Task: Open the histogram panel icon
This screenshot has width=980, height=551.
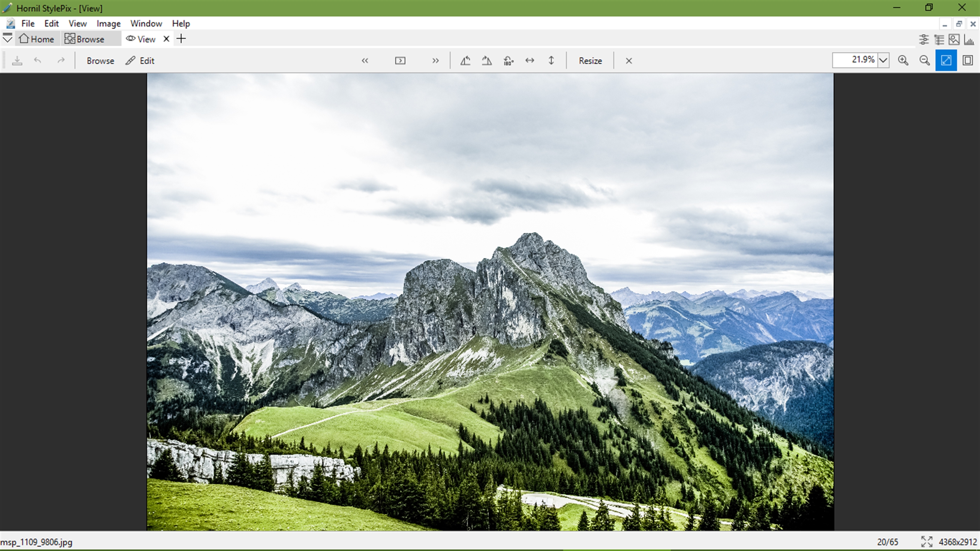Action: (x=969, y=40)
